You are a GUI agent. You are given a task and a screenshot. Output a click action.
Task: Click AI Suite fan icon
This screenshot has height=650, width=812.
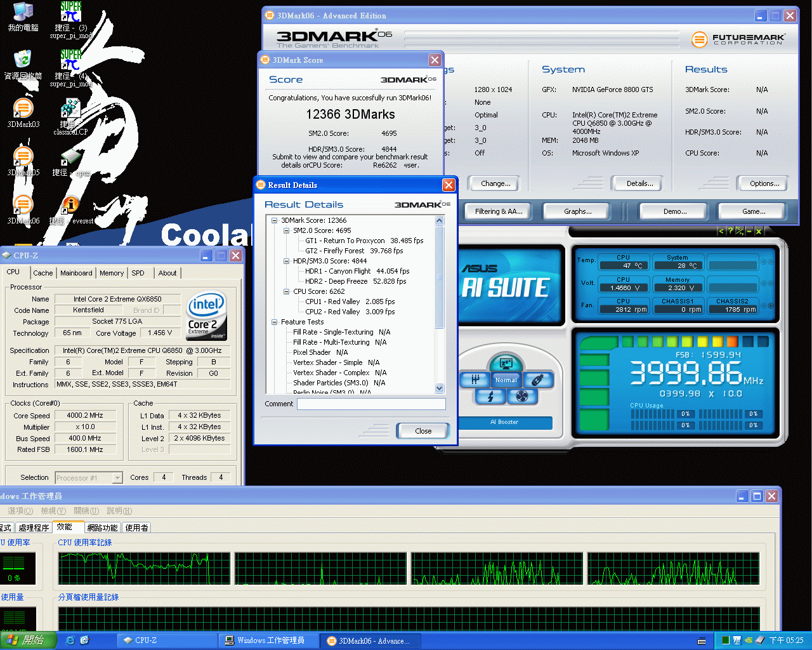(522, 397)
